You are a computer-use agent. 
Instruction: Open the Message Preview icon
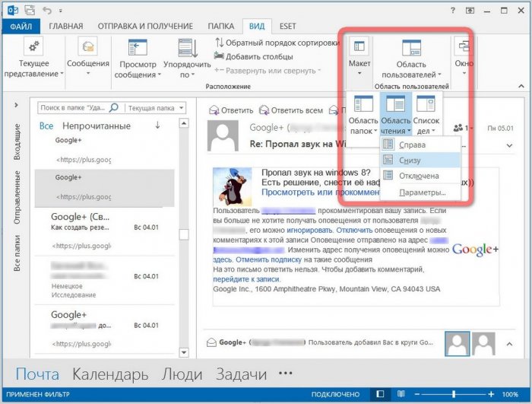point(138,47)
